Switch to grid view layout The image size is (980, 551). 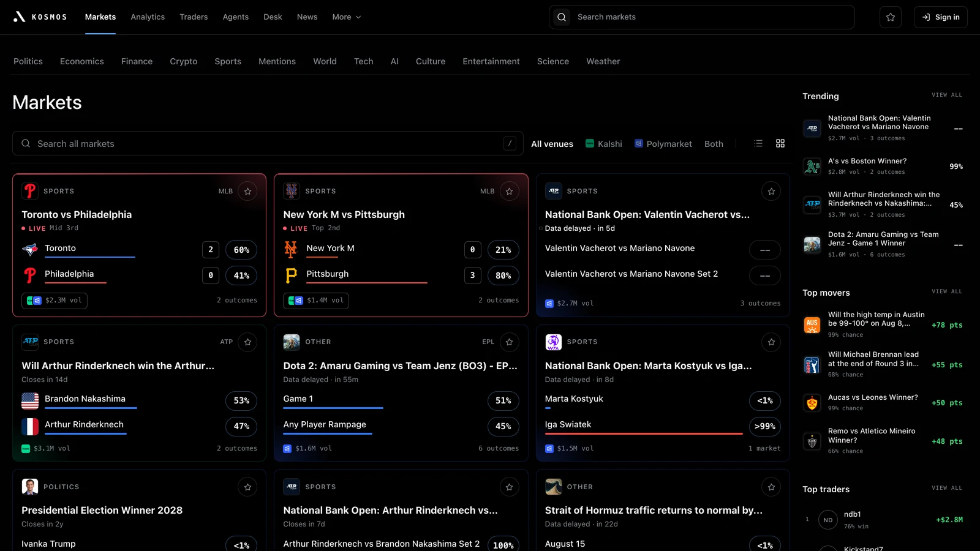[x=780, y=143]
